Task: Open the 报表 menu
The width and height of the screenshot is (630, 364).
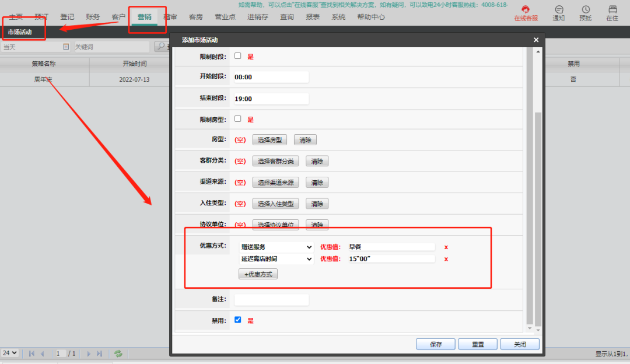Action: click(x=313, y=17)
